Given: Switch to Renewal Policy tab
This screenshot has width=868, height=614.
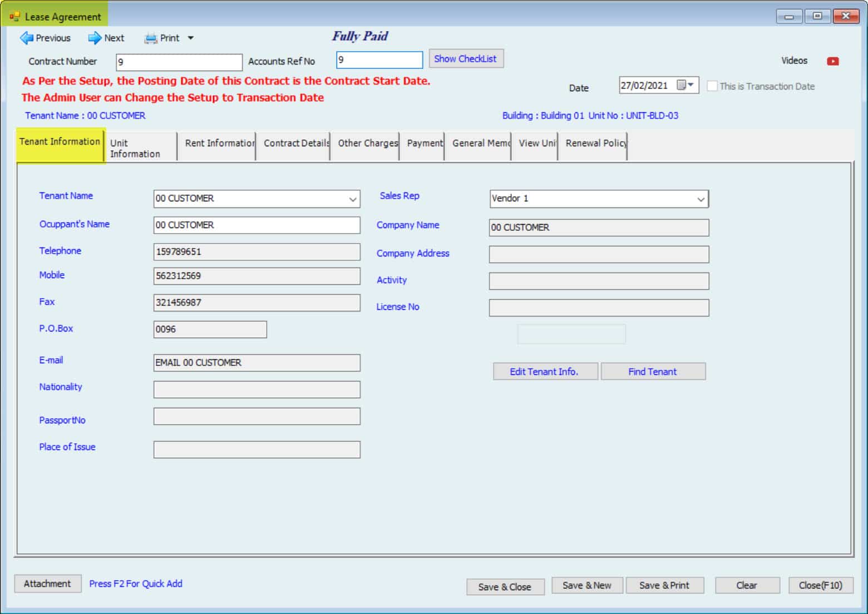Looking at the screenshot, I should point(593,146).
